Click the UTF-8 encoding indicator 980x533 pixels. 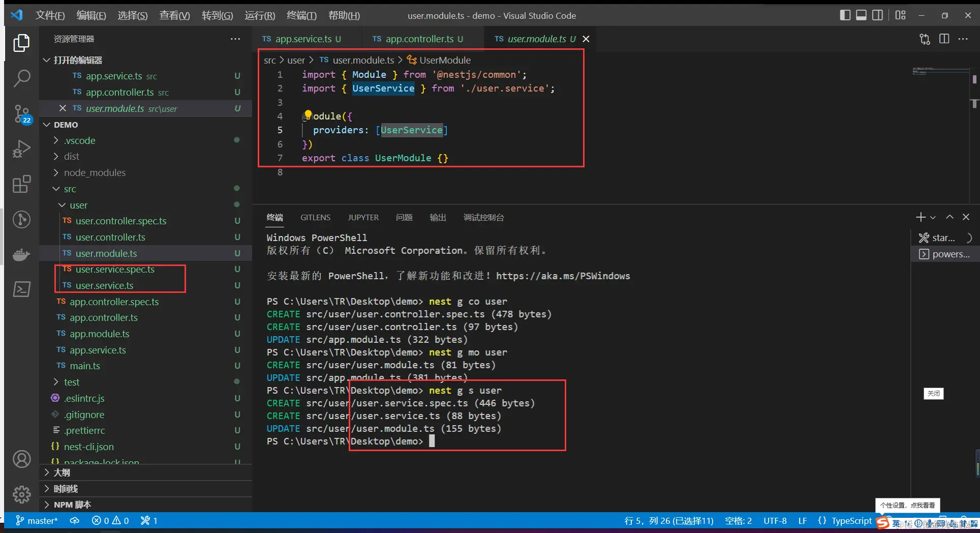(775, 521)
